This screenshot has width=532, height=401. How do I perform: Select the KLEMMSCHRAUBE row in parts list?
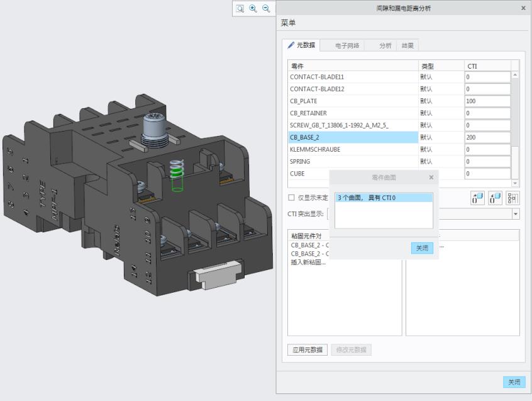click(353, 149)
